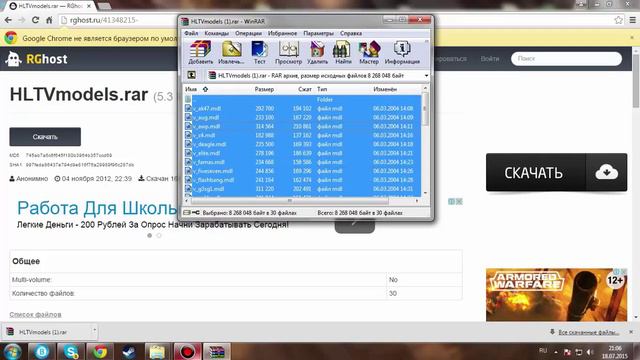Sort the file list by Сжат column
Image resolution: width=640 pixels, height=360 pixels.
coord(304,89)
